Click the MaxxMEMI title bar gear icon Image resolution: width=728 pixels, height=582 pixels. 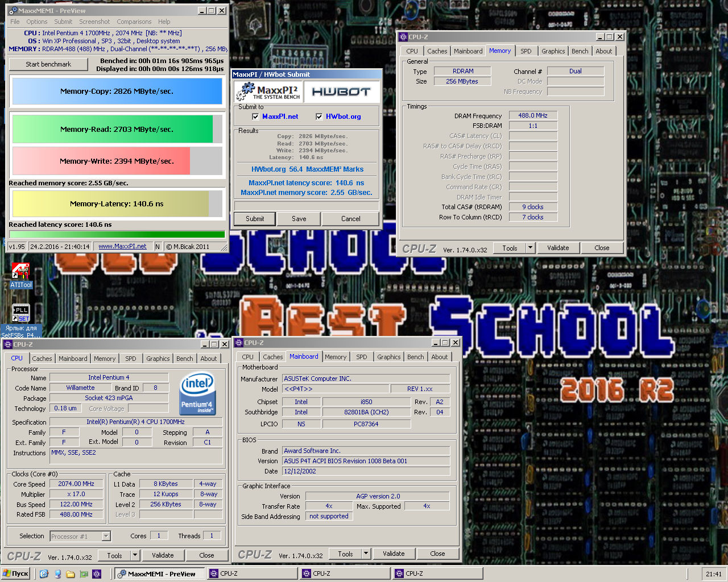tap(13, 10)
